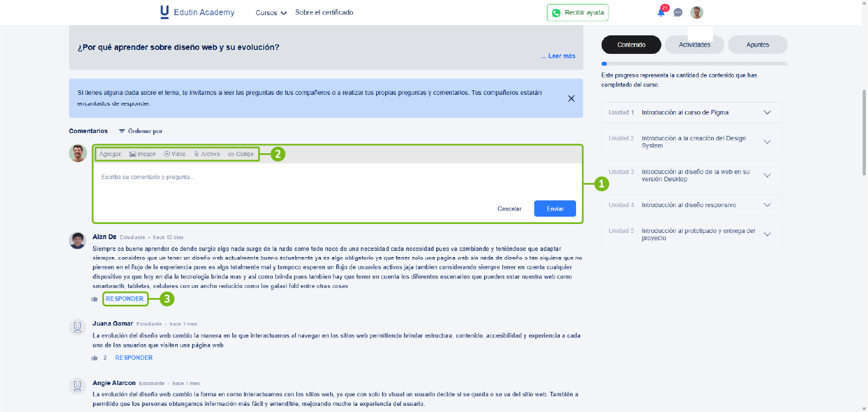The image size is (868, 412).
Task: Open the Cursos dropdown menu
Action: pyautogui.click(x=271, y=13)
